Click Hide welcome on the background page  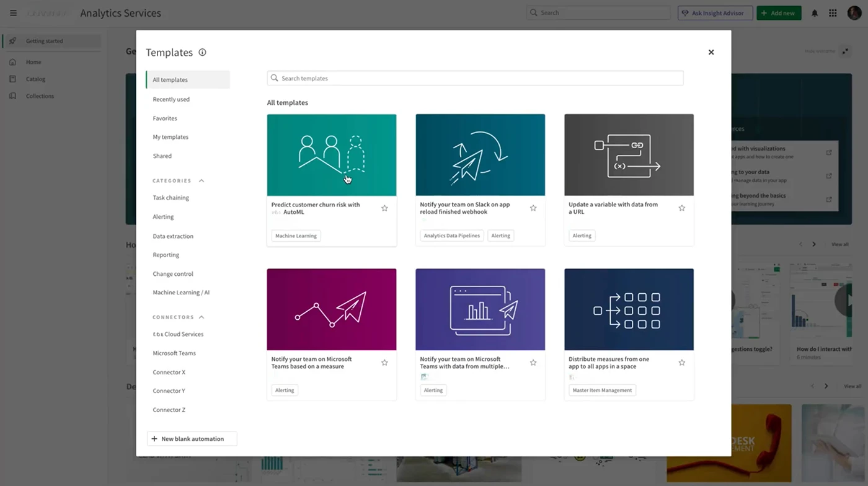click(x=820, y=51)
